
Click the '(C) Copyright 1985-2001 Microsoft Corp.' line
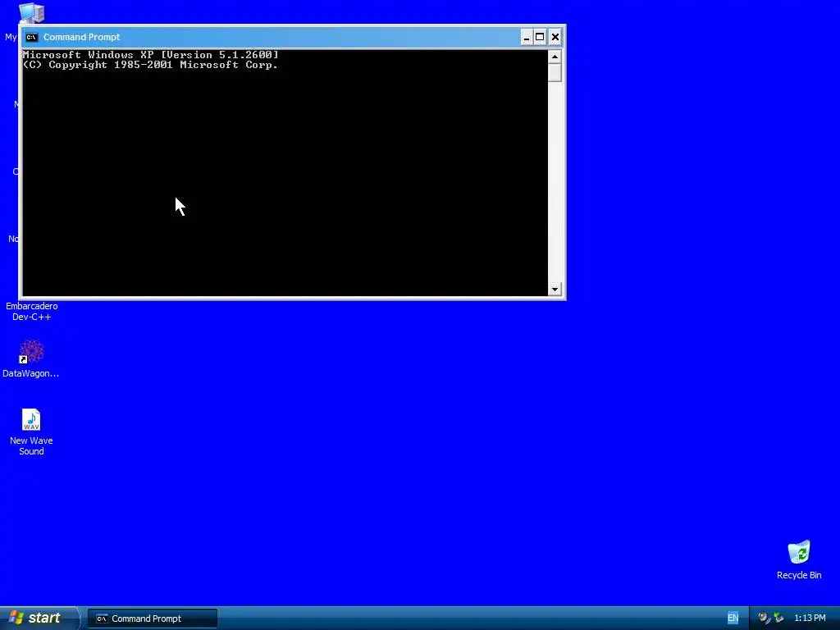[151, 65]
